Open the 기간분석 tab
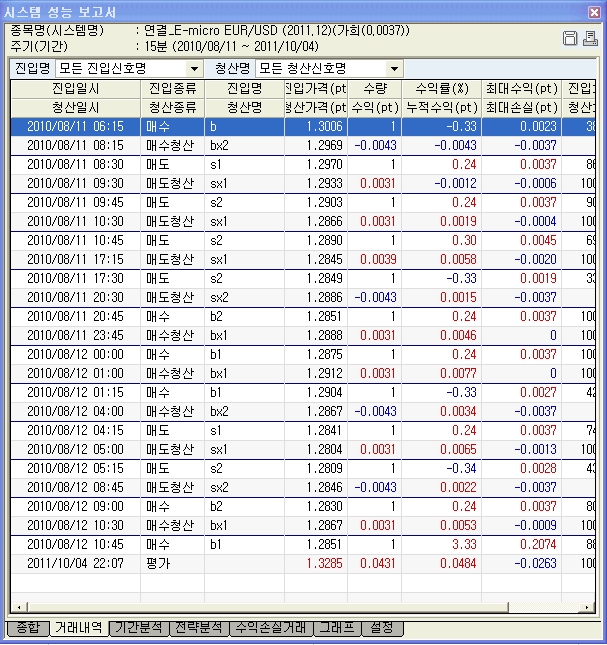Image resolution: width=607 pixels, height=645 pixels. point(139,628)
